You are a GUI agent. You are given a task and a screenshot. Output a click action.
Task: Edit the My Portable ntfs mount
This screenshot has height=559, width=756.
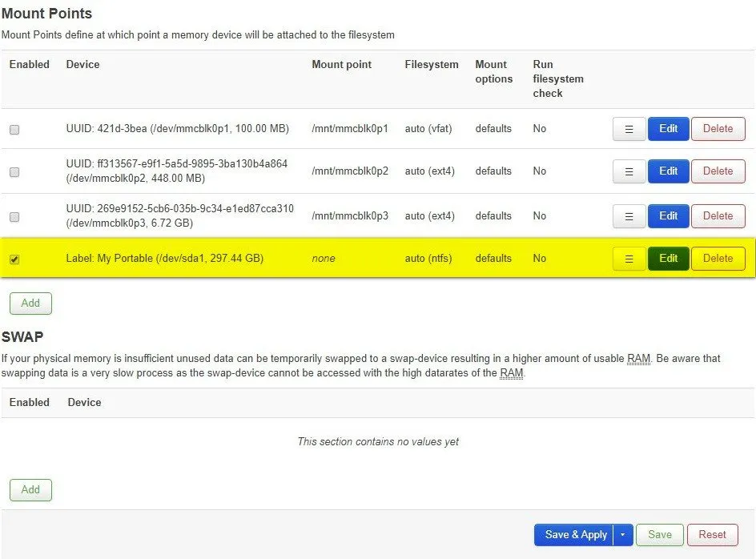coord(668,259)
